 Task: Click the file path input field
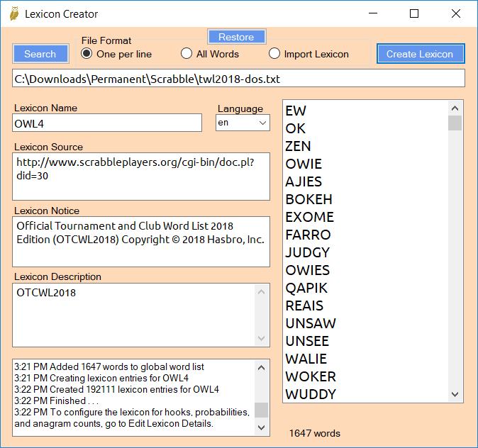pos(238,78)
